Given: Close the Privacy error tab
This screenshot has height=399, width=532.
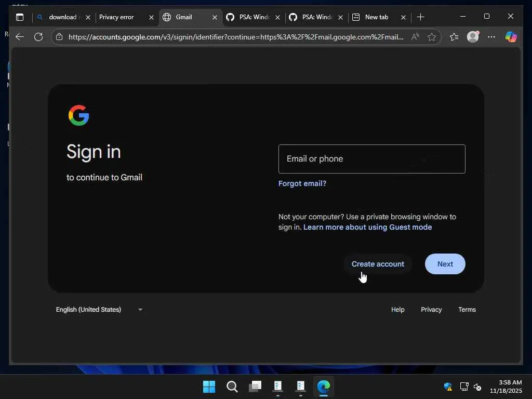Looking at the screenshot, I should pyautogui.click(x=151, y=17).
